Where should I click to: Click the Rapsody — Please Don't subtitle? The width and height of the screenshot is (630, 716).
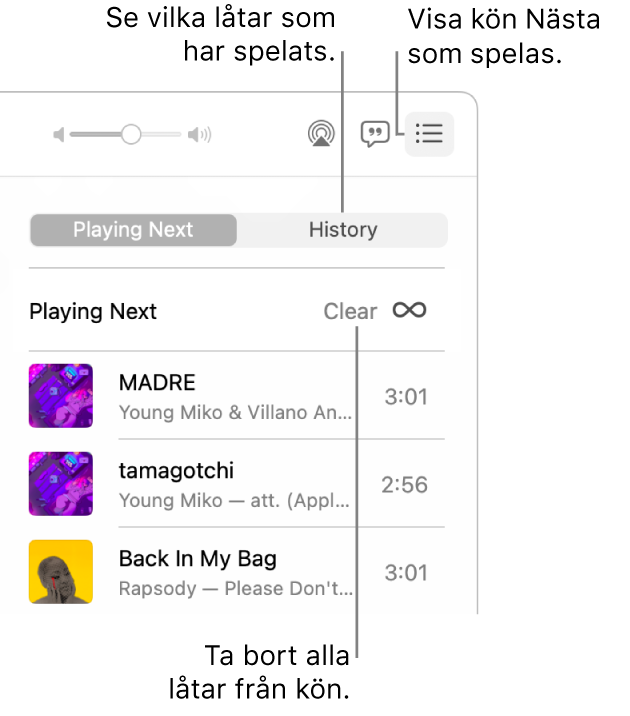point(235,588)
